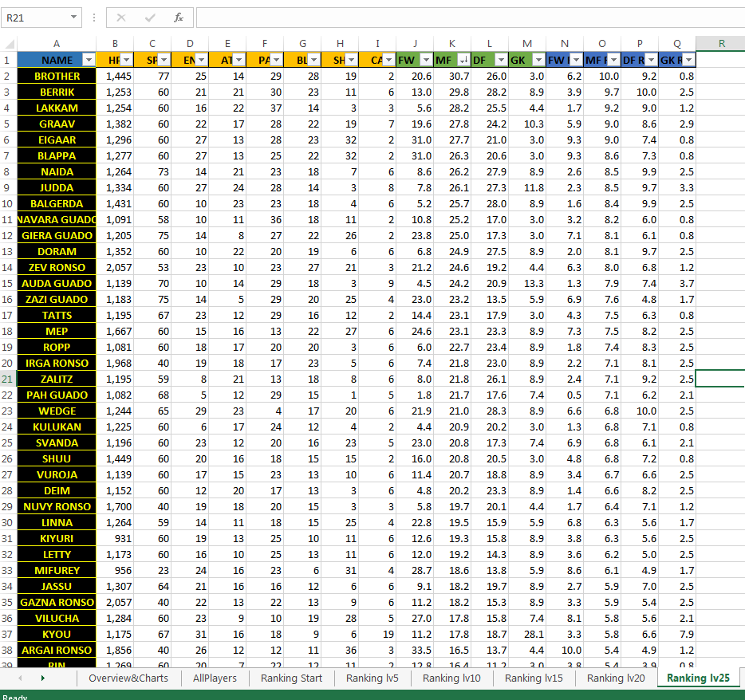745x700 pixels.
Task: Click previous sheet tab scroll arrow
Action: 20,678
